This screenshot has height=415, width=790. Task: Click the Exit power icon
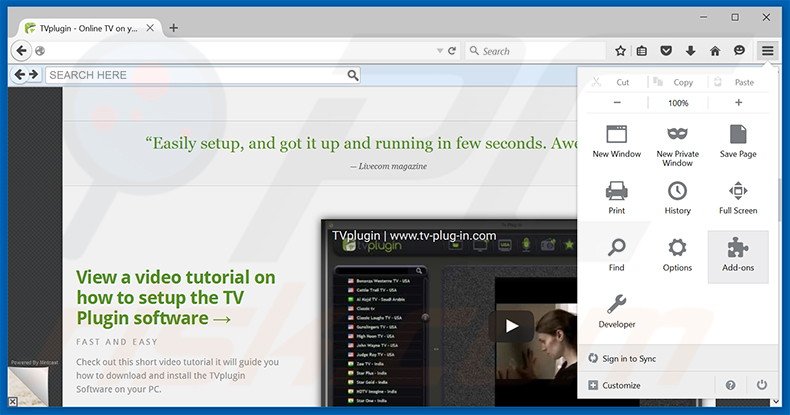click(x=762, y=385)
